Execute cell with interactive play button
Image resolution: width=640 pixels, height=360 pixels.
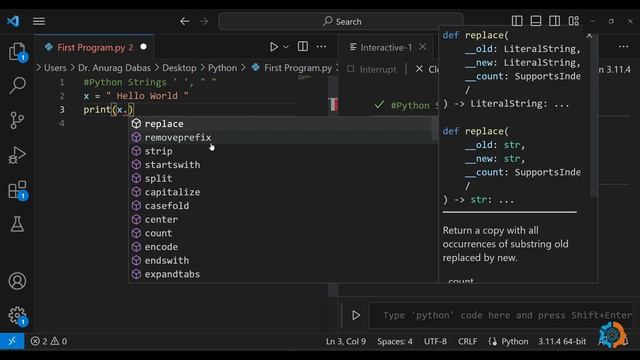click(356, 315)
